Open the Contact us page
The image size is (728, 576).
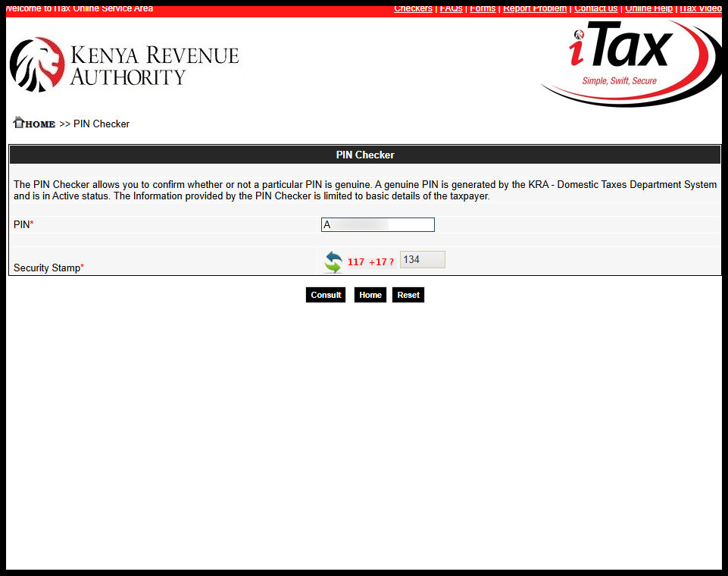click(595, 8)
